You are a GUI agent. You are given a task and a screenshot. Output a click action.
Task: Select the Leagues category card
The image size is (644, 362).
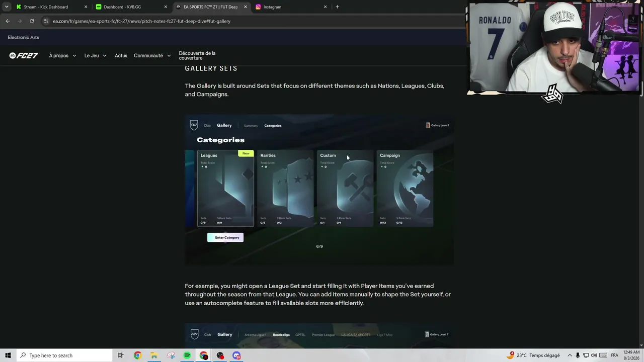click(x=225, y=189)
